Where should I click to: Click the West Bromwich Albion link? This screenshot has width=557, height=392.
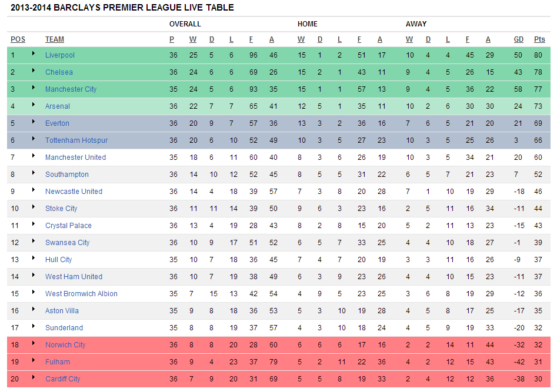tap(81, 294)
